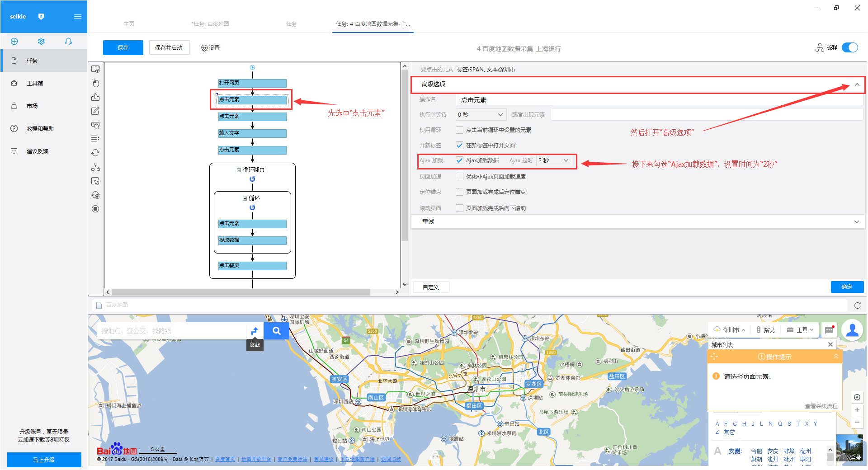
Task: Check 优化非Ajax页面加载速度 checkbox
Action: (459, 176)
